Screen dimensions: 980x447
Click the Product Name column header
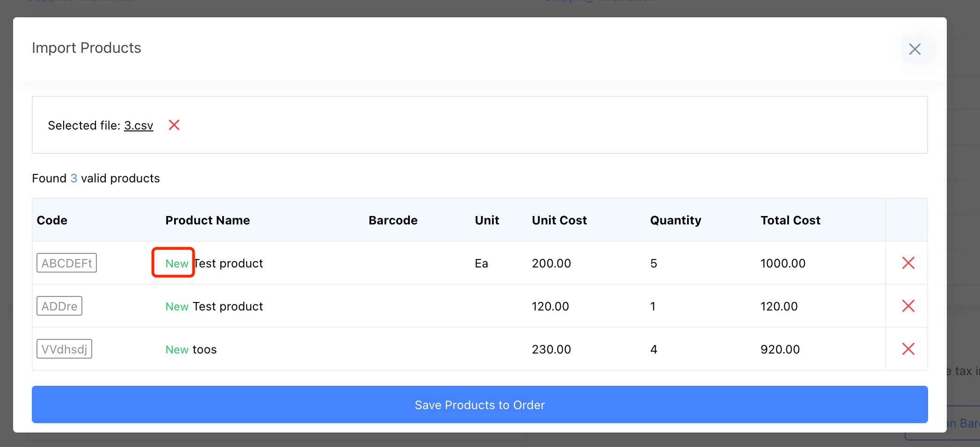(x=207, y=220)
